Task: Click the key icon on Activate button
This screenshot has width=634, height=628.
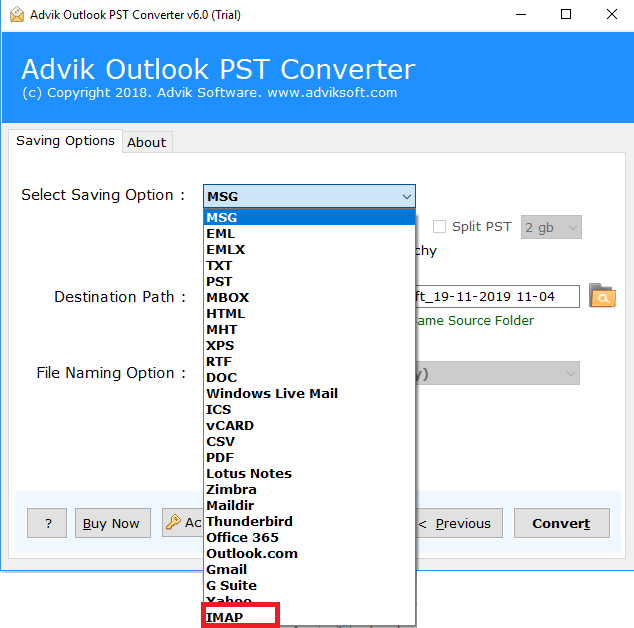Action: pyautogui.click(x=173, y=522)
